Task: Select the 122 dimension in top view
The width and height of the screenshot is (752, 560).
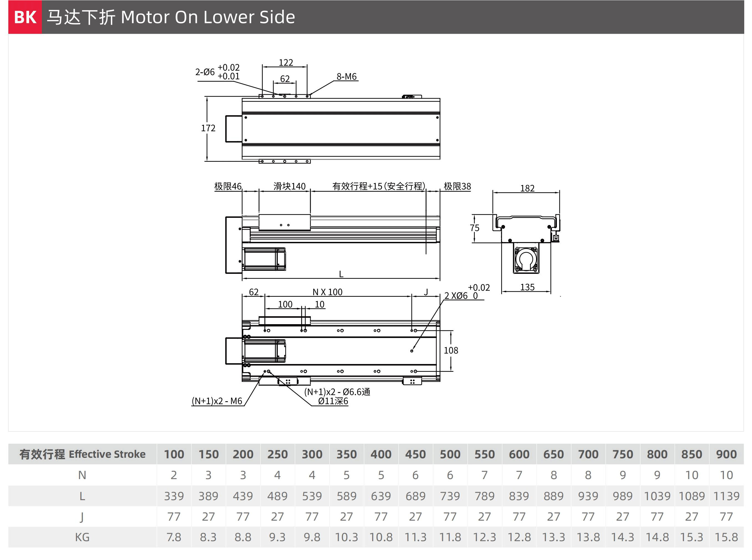Action: coord(286,62)
